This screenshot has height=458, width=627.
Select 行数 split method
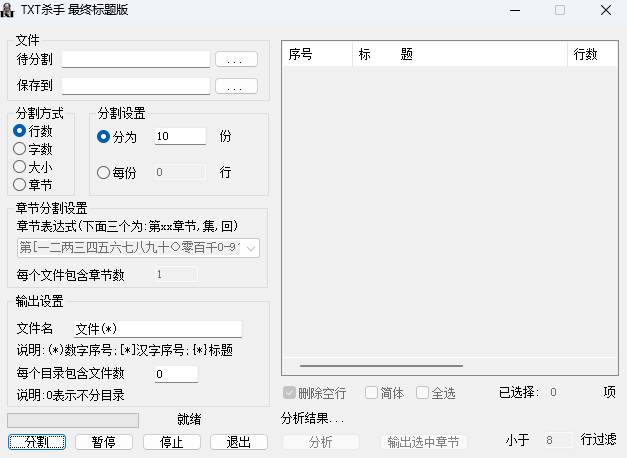coord(19,131)
